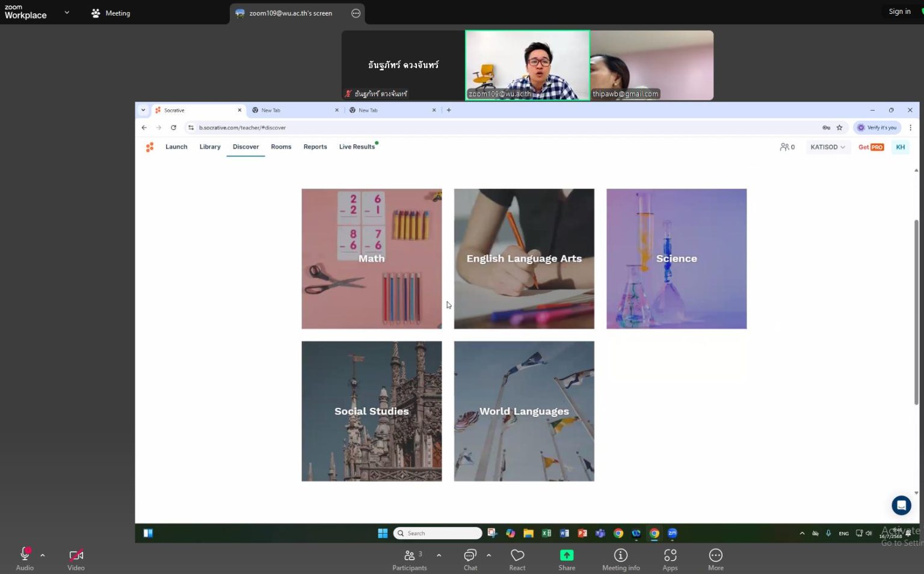
Task: Unmute the Audio microphone
Action: [25, 558]
